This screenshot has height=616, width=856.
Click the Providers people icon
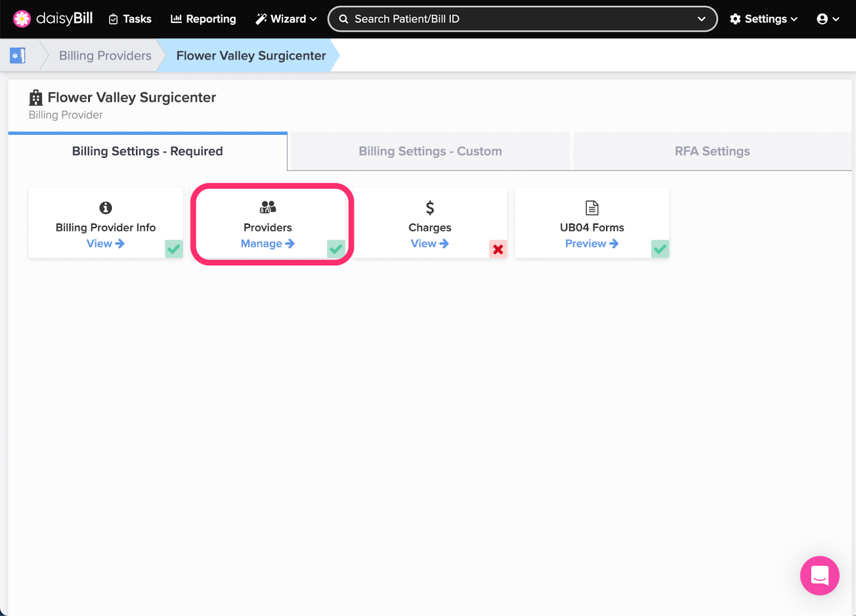(267, 207)
